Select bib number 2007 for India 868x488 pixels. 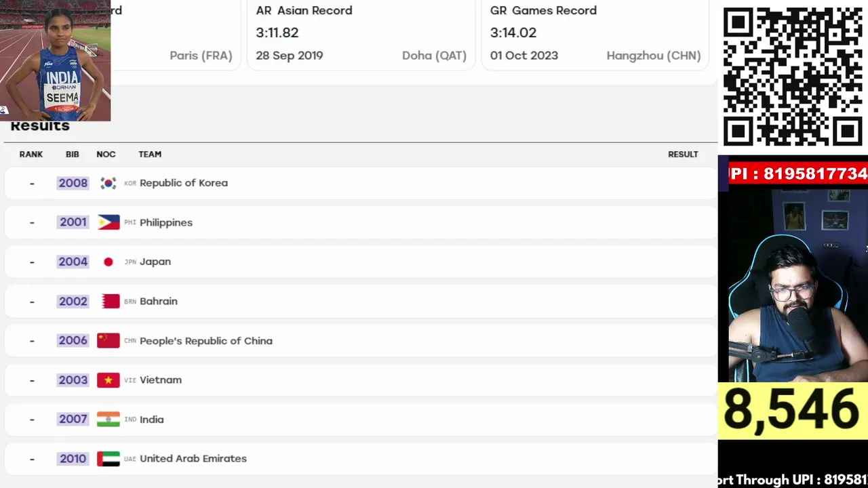point(73,419)
